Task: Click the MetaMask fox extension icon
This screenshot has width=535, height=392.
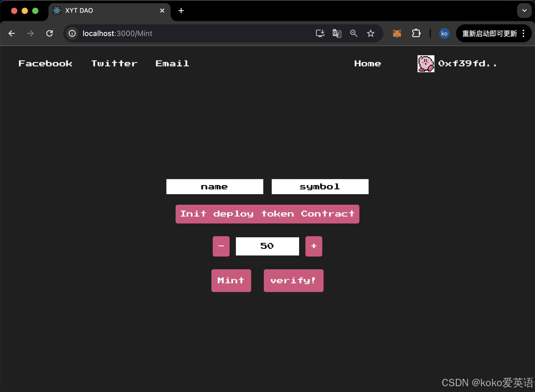Action: coord(397,33)
